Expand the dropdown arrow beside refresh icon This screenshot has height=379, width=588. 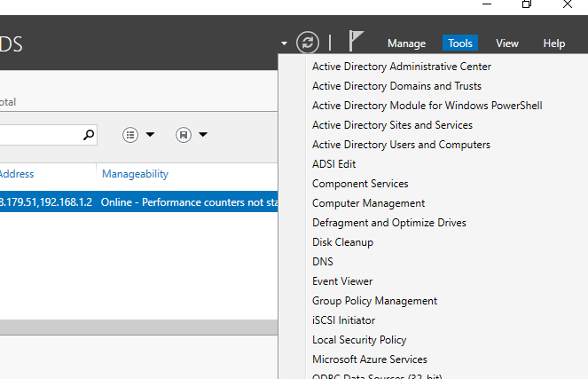[x=284, y=43]
